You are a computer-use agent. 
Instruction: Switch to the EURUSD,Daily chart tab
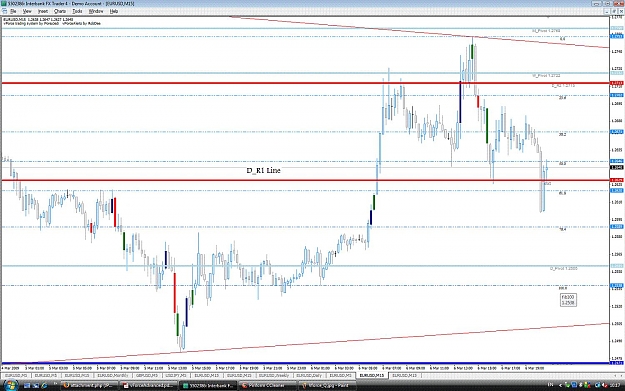coord(309,375)
